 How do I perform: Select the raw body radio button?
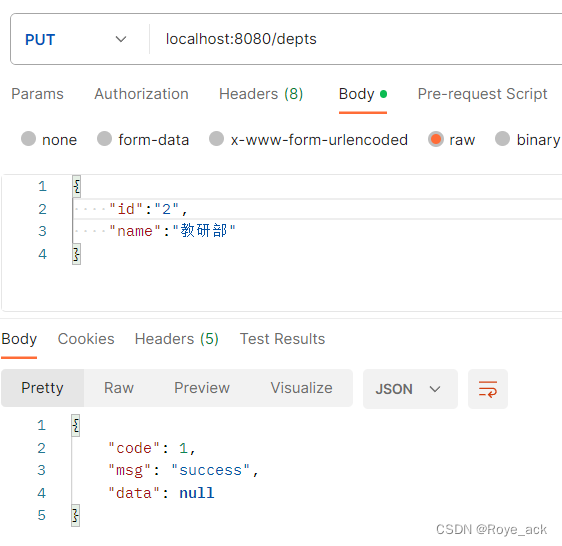452,139
